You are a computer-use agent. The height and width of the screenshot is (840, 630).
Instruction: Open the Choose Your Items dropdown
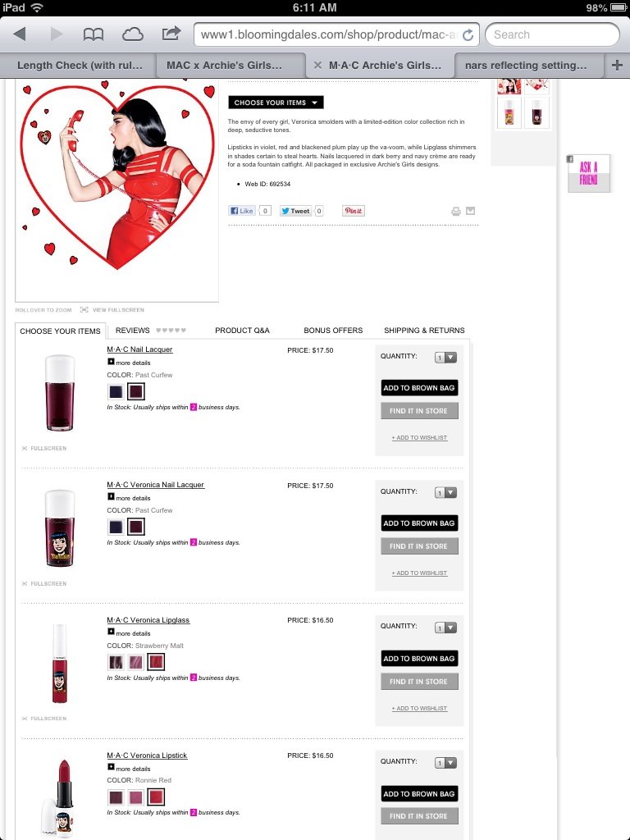coord(276,103)
